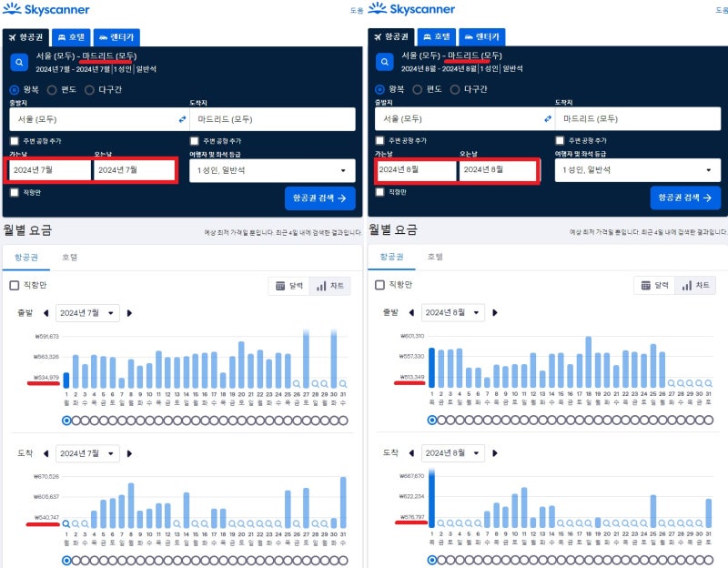
Task: Open the 1 성인, 일반석 dropdown in July form
Action: [x=272, y=170]
